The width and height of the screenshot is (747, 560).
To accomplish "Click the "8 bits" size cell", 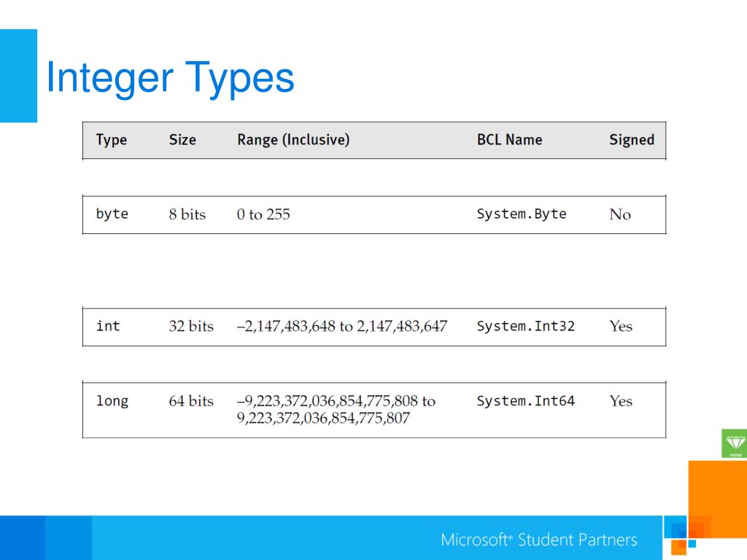I will (x=187, y=214).
